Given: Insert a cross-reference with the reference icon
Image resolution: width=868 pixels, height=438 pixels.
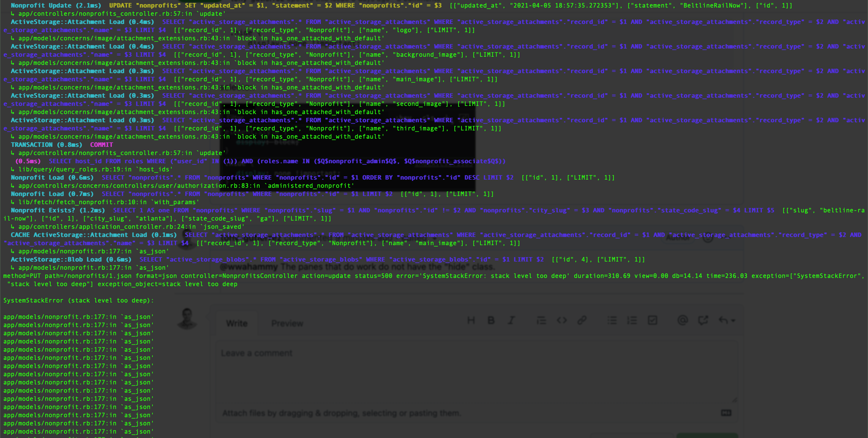Looking at the screenshot, I should point(703,320).
